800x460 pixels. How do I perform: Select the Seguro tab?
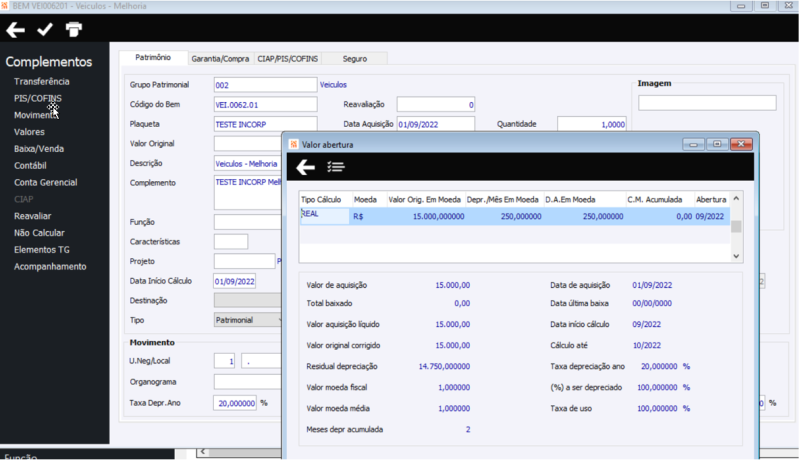[355, 59]
